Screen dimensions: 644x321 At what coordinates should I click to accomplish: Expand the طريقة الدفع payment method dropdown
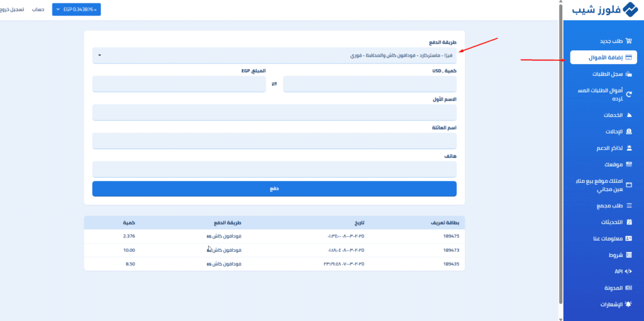tap(274, 55)
